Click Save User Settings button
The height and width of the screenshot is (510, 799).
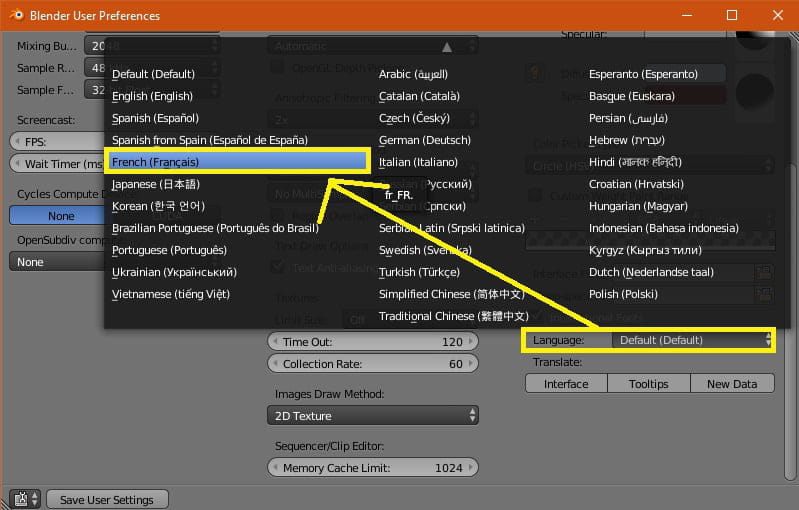coord(107,500)
